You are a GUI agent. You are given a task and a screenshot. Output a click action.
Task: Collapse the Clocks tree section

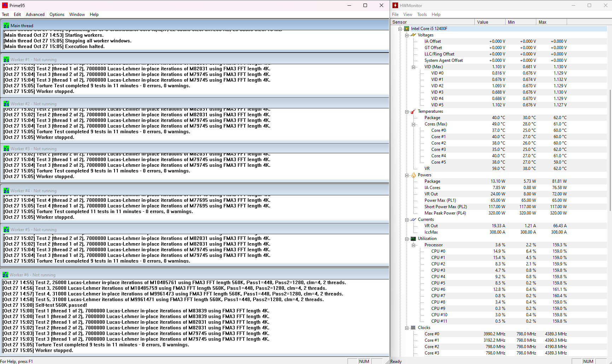(x=407, y=328)
